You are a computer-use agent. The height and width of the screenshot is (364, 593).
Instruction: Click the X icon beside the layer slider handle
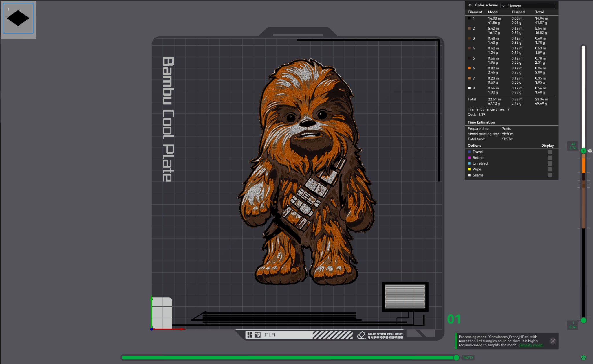pos(590,151)
